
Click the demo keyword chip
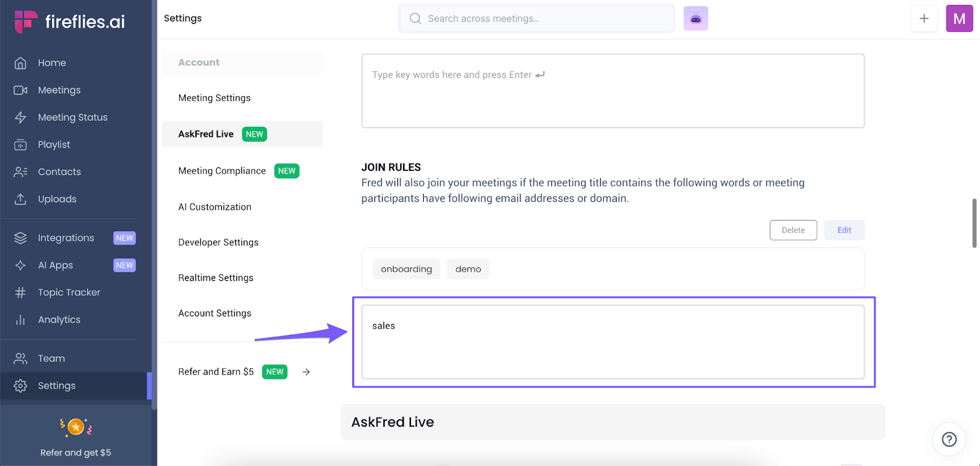pyautogui.click(x=468, y=269)
